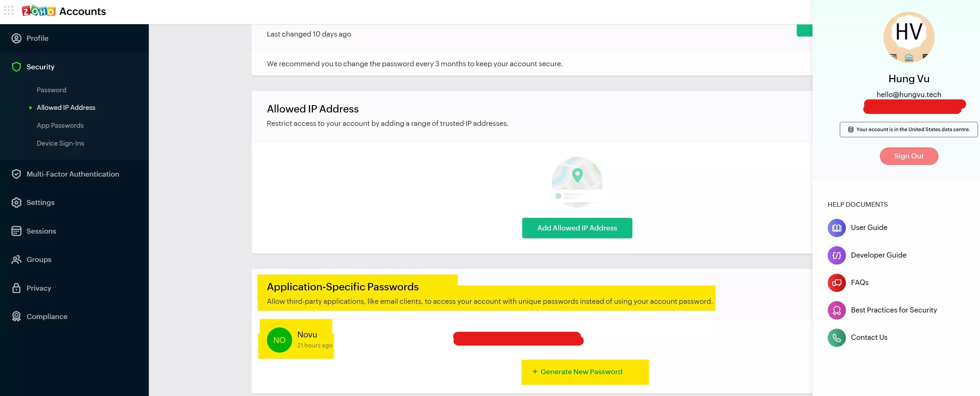This screenshot has width=980, height=396.
Task: Select the Compliance badge icon
Action: pos(16,316)
